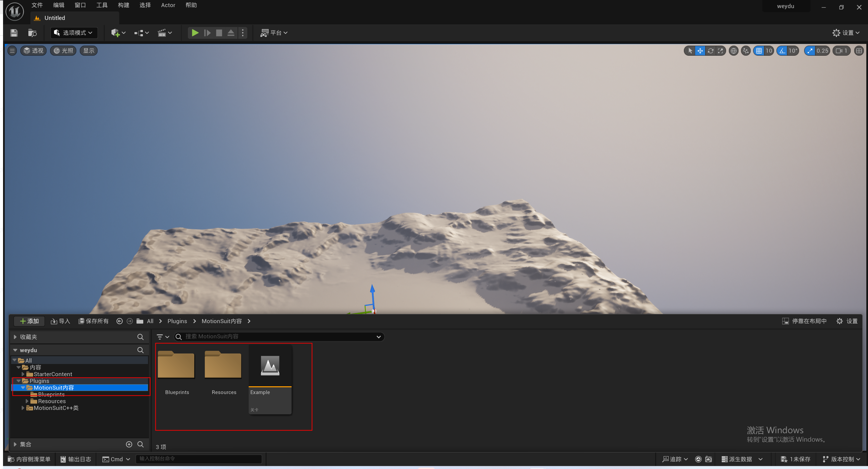Expand the 收藏夹 favorites section
Image resolution: width=868 pixels, height=469 pixels.
pyautogui.click(x=15, y=337)
